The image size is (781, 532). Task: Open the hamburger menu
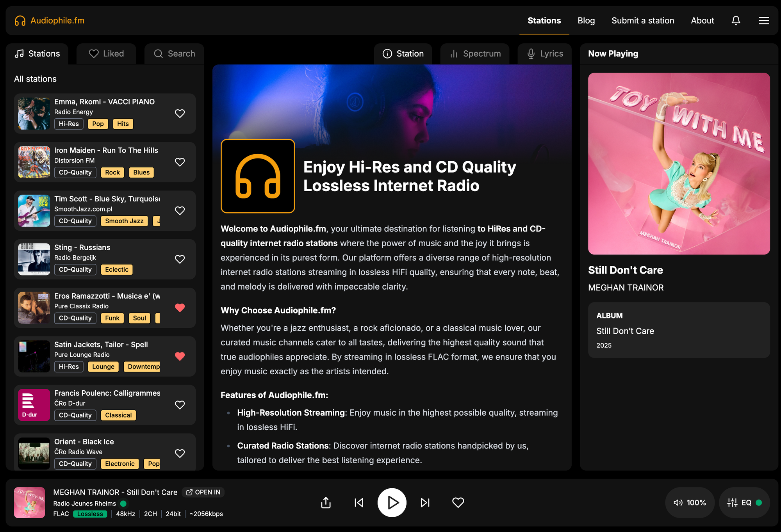[x=764, y=20]
